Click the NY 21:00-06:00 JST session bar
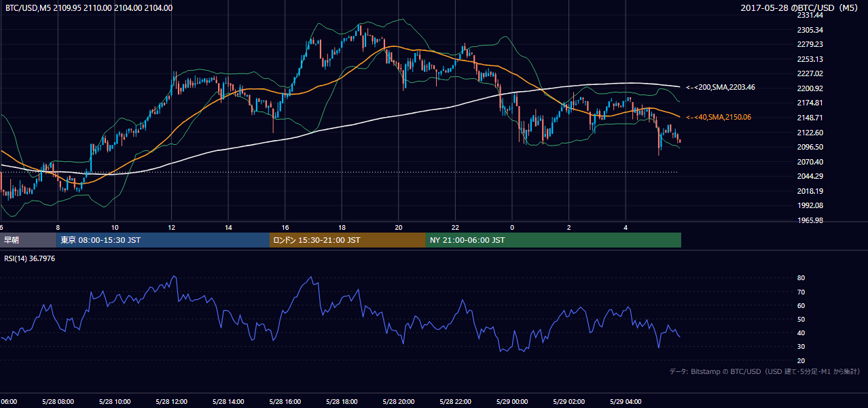This screenshot has height=408, width=868. (x=554, y=240)
